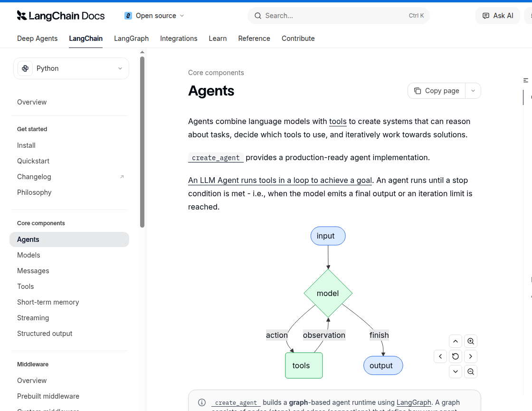Switch to the LangGraph tab
Image resolution: width=532 pixels, height=411 pixels.
[x=131, y=38]
